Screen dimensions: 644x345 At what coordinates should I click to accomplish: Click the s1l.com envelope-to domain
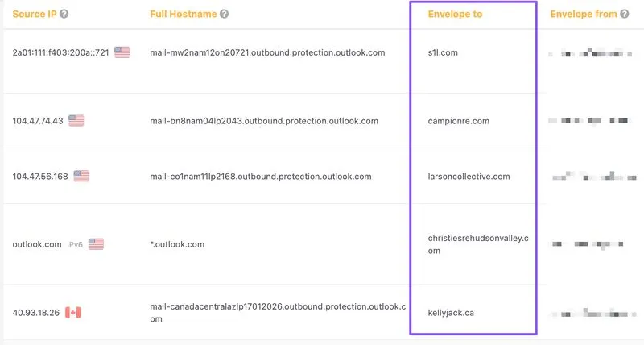click(x=443, y=52)
